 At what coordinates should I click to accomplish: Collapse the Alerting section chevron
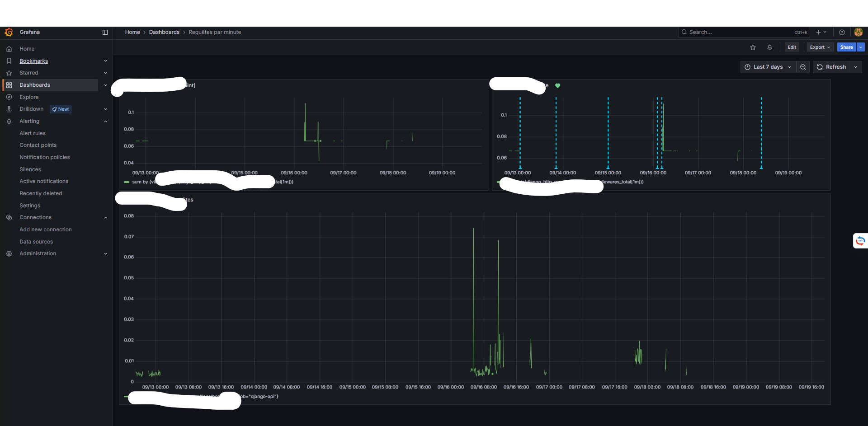pos(105,121)
